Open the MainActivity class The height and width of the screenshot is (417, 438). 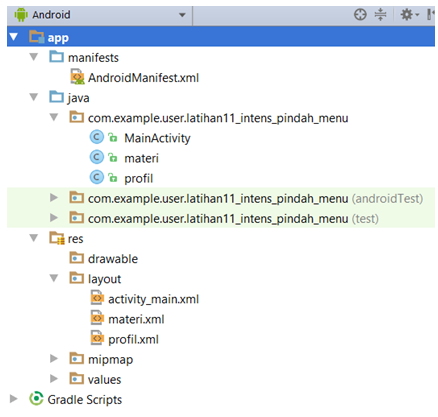157,138
